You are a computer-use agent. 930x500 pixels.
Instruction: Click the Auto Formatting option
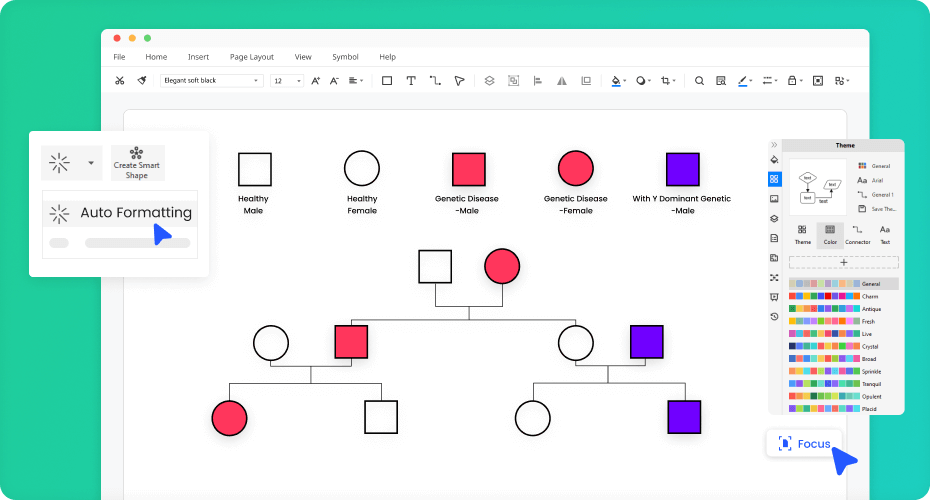120,213
